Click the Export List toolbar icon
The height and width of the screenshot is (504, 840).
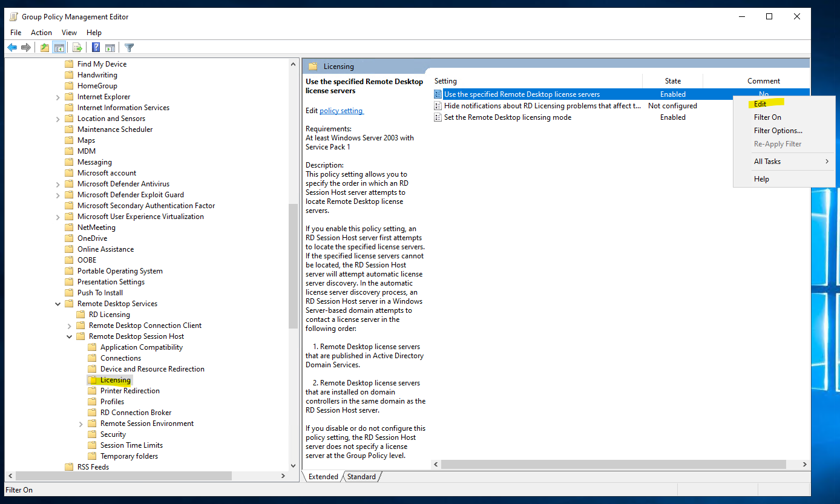[x=77, y=47]
